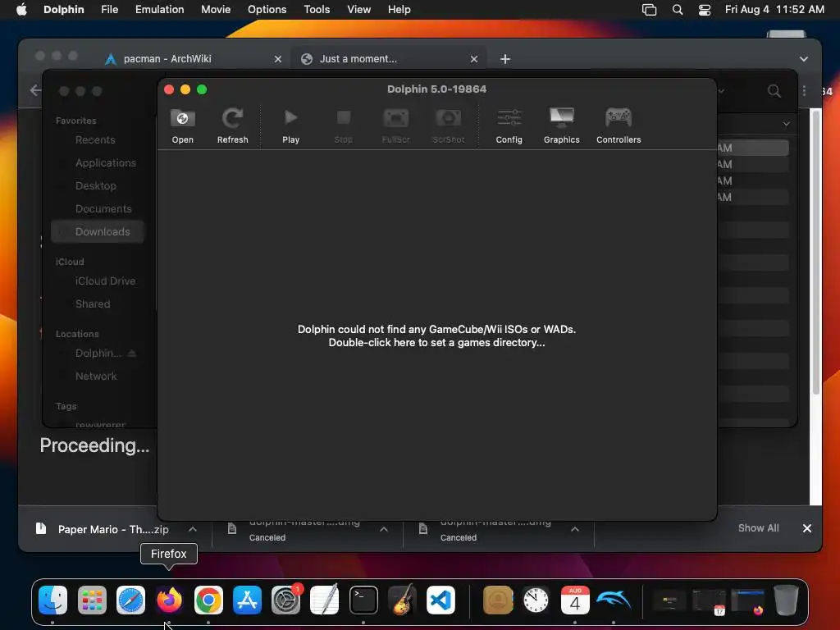Click the screen mirroring menu bar icon
The image size is (840, 630).
(x=650, y=10)
